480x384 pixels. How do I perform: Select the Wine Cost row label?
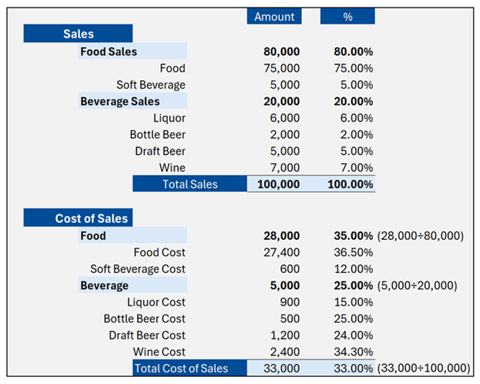click(159, 352)
